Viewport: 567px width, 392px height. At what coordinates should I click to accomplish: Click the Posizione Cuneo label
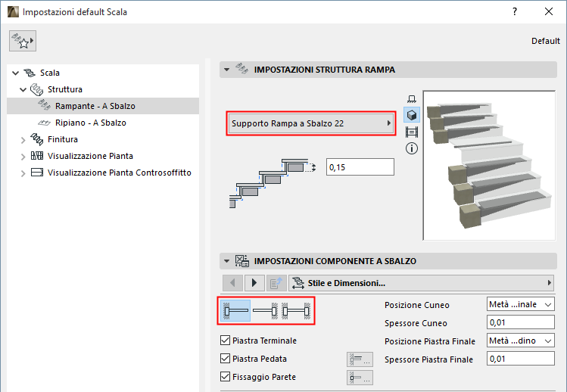pos(416,305)
